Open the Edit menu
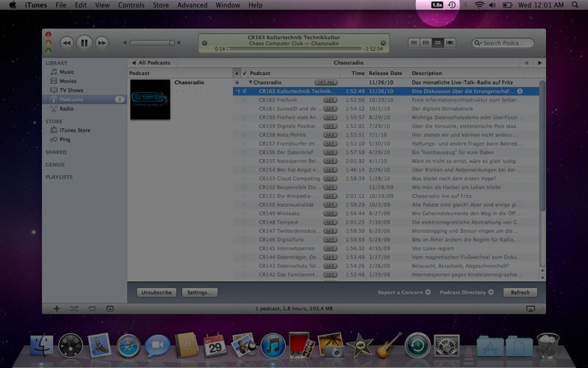Viewport: 588px width, 368px height. pyautogui.click(x=81, y=5)
